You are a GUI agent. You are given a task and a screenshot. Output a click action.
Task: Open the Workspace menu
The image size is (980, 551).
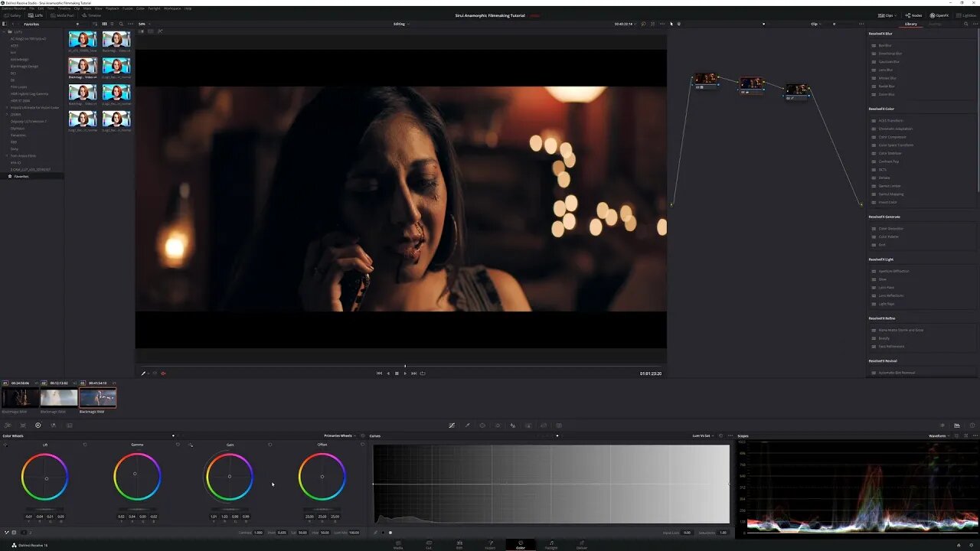pos(172,8)
